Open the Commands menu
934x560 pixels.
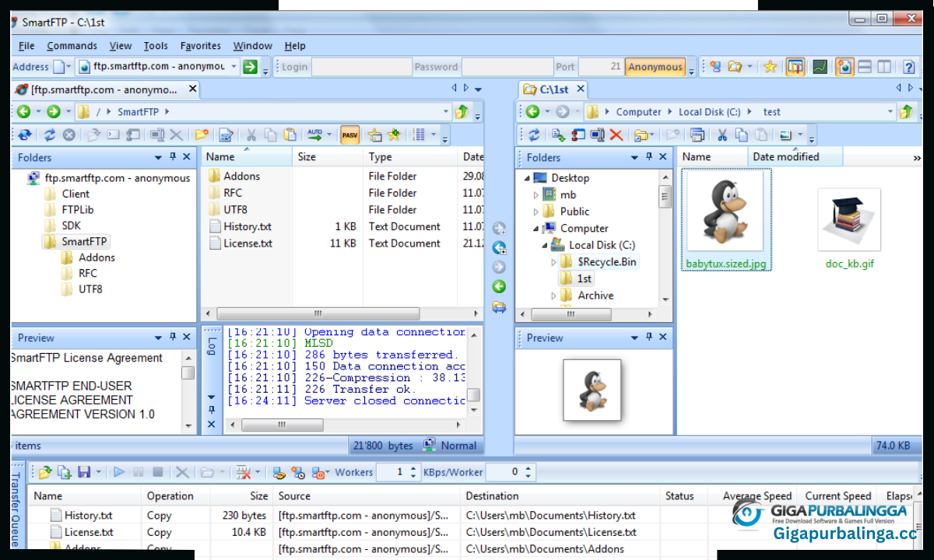pyautogui.click(x=72, y=46)
